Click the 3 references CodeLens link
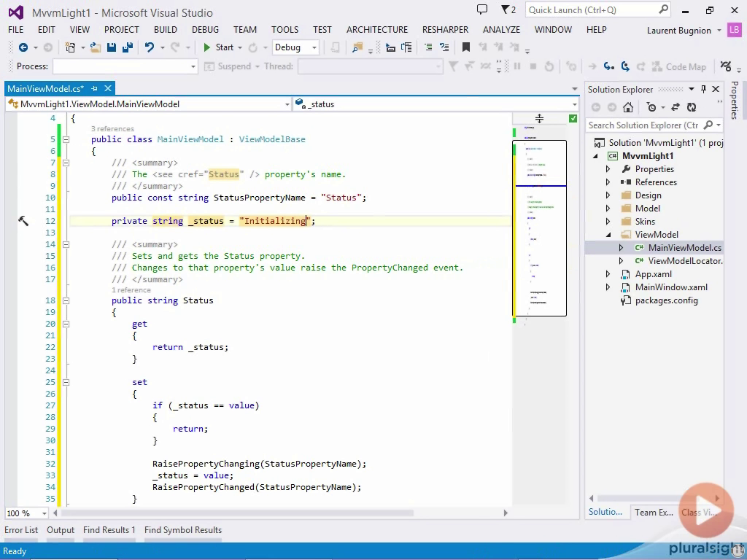Viewport: 747px width, 560px height. click(112, 128)
